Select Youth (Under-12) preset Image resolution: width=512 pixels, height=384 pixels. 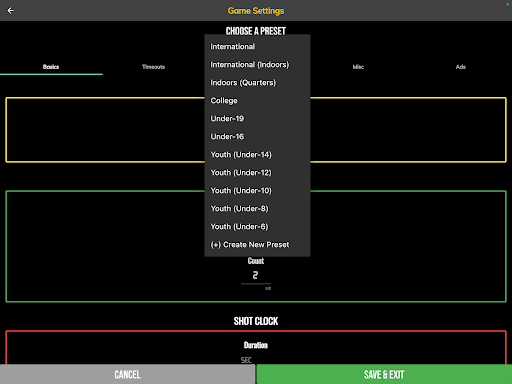click(257, 173)
